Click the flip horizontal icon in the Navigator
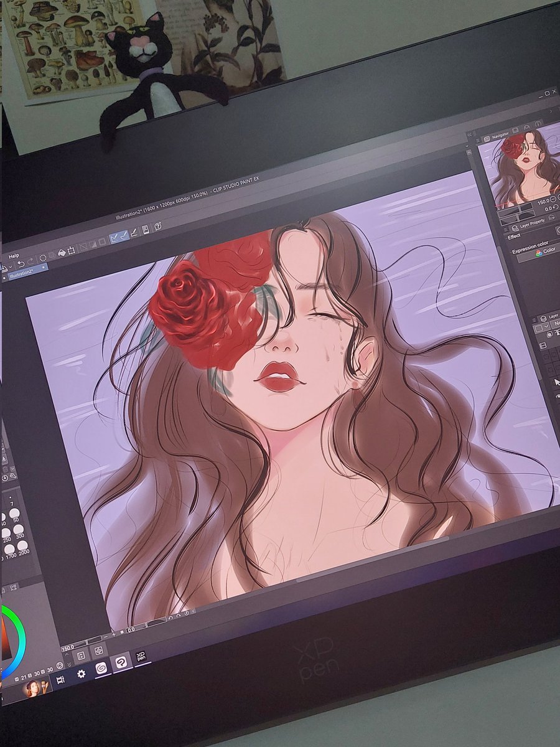Viewport: 560px width, 747px height. click(551, 217)
